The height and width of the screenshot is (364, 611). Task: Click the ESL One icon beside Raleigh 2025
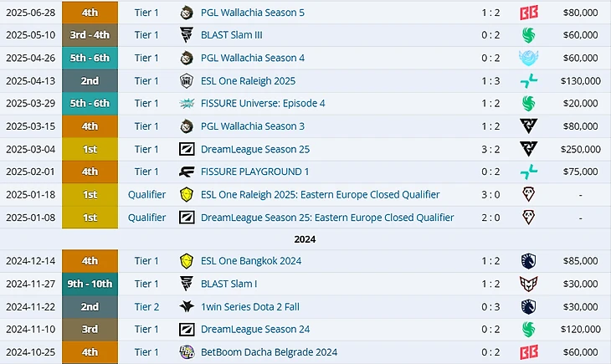pyautogui.click(x=187, y=81)
